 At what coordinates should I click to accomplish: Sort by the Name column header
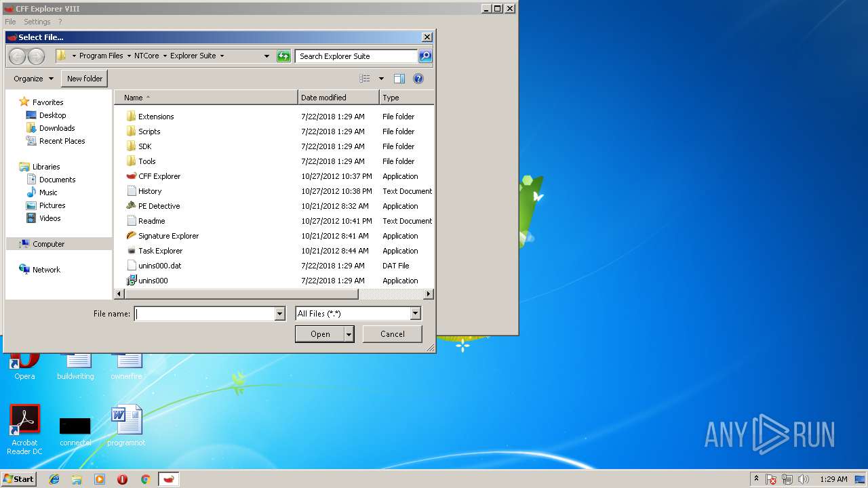(206, 98)
